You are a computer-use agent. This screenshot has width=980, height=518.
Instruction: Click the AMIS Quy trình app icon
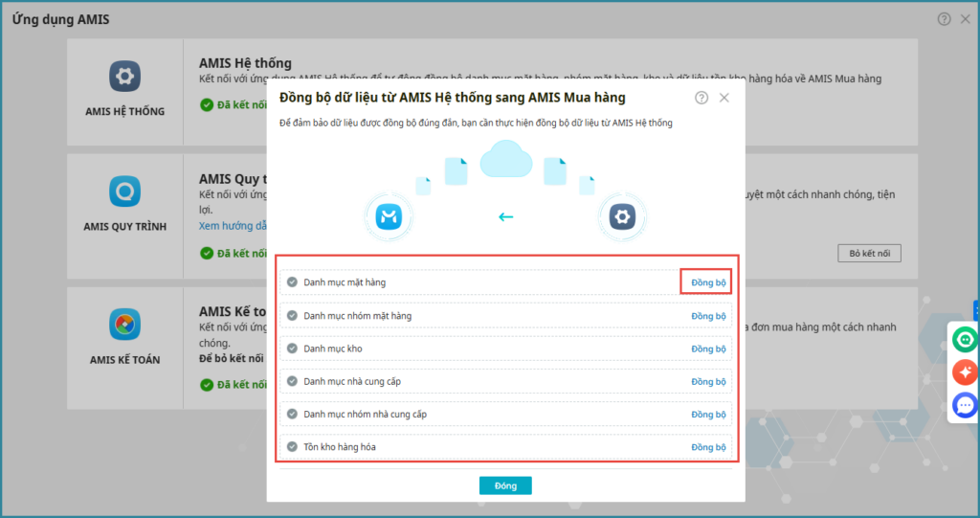[x=125, y=191]
